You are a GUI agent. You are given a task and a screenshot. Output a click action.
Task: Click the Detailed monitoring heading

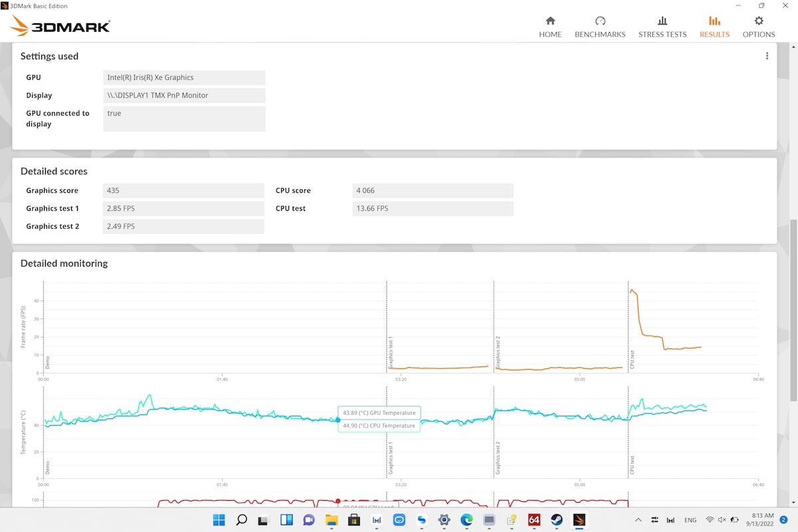tap(64, 263)
